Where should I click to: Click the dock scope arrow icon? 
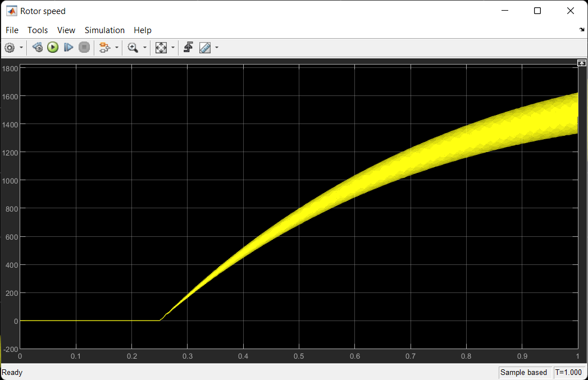[582, 30]
